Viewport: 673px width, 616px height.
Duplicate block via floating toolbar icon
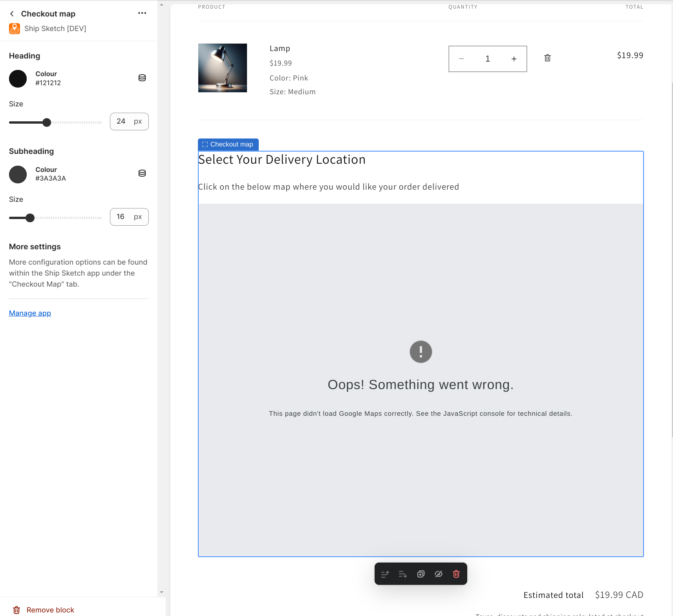click(421, 574)
